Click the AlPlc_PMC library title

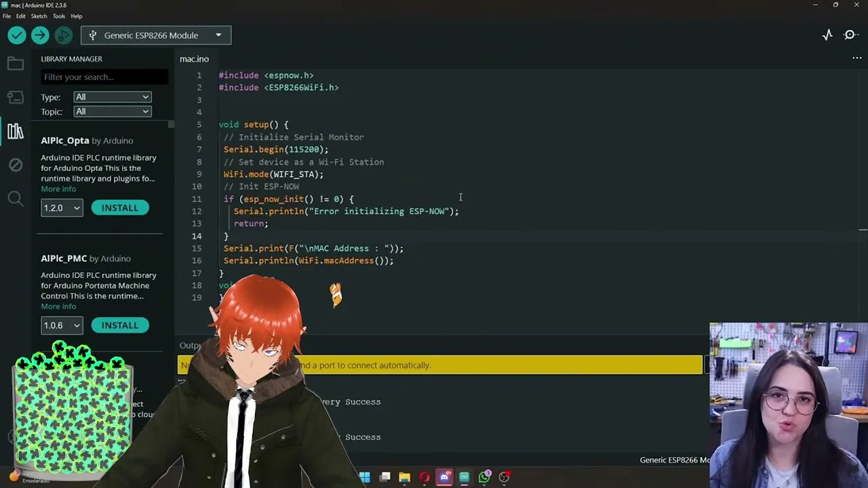click(64, 258)
